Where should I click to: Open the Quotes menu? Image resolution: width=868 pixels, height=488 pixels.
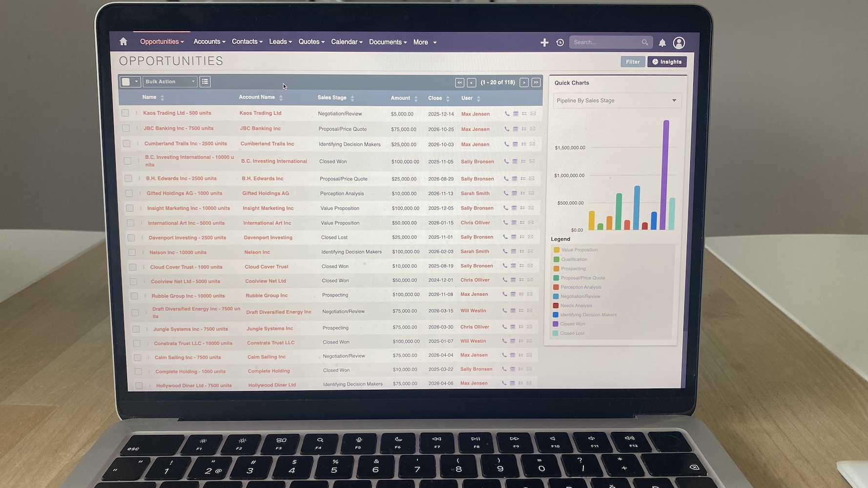[x=311, y=41]
